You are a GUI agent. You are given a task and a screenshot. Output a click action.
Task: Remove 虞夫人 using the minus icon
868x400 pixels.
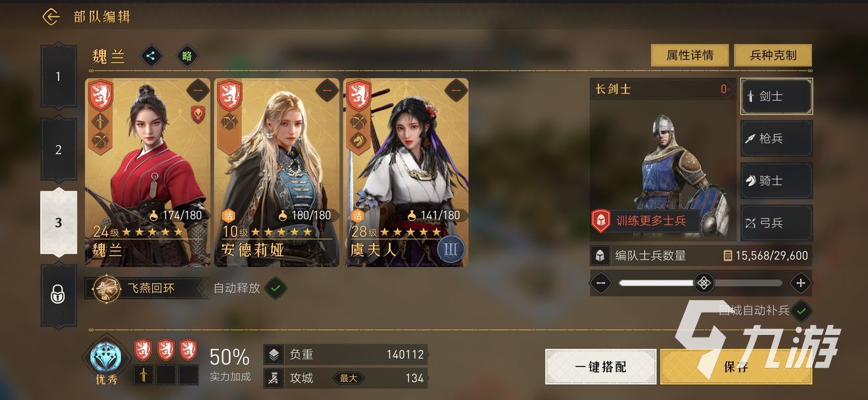[456, 91]
